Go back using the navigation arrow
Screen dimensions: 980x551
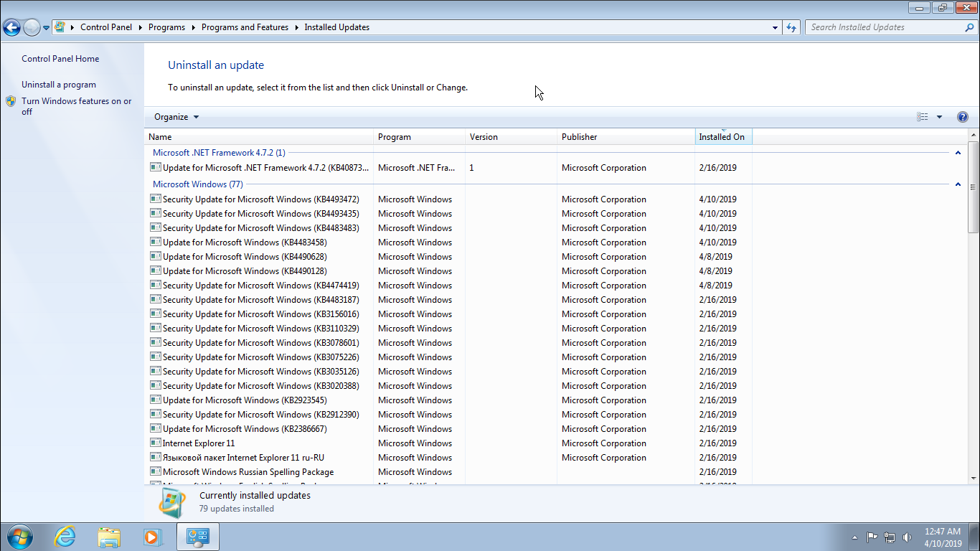click(11, 27)
